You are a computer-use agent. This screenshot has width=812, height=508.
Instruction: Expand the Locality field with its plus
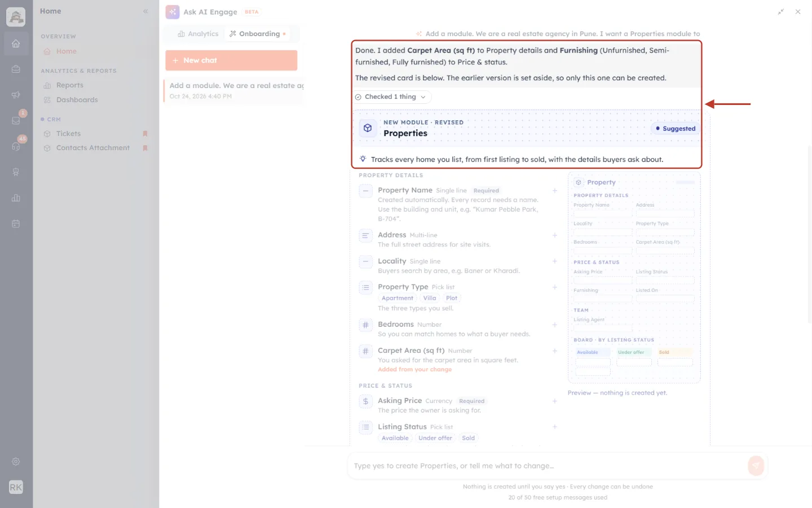pyautogui.click(x=555, y=261)
